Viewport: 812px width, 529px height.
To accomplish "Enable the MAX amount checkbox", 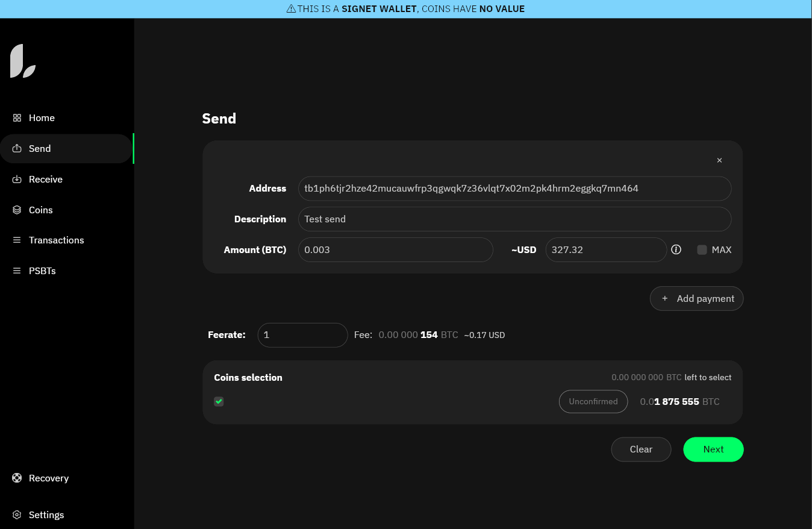I will click(x=702, y=250).
